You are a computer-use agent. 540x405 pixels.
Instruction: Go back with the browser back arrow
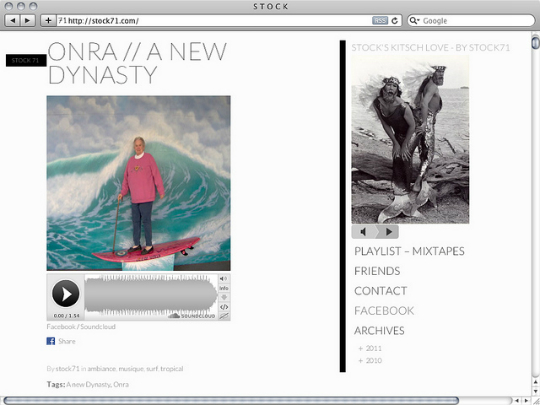(x=12, y=21)
